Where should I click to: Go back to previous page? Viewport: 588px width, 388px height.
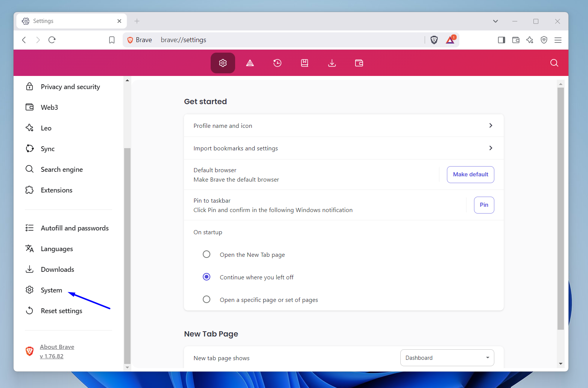[24, 40]
